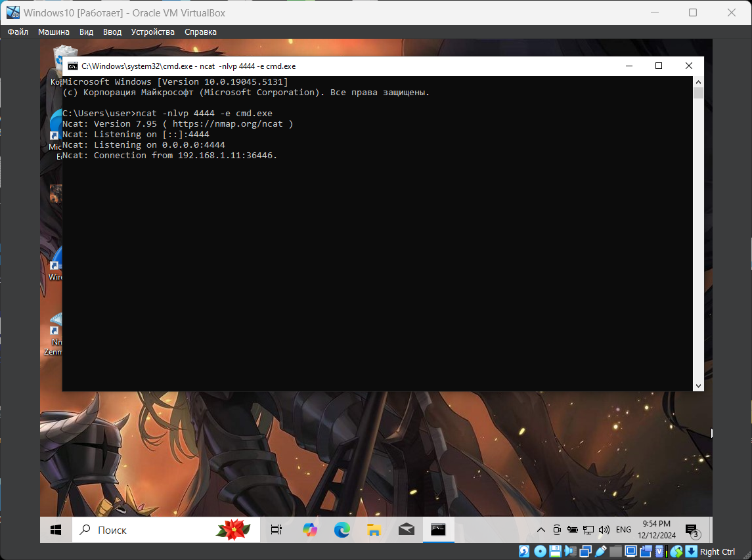752x560 pixels.
Task: Click the poinsettia search highlight icon
Action: pos(234,530)
